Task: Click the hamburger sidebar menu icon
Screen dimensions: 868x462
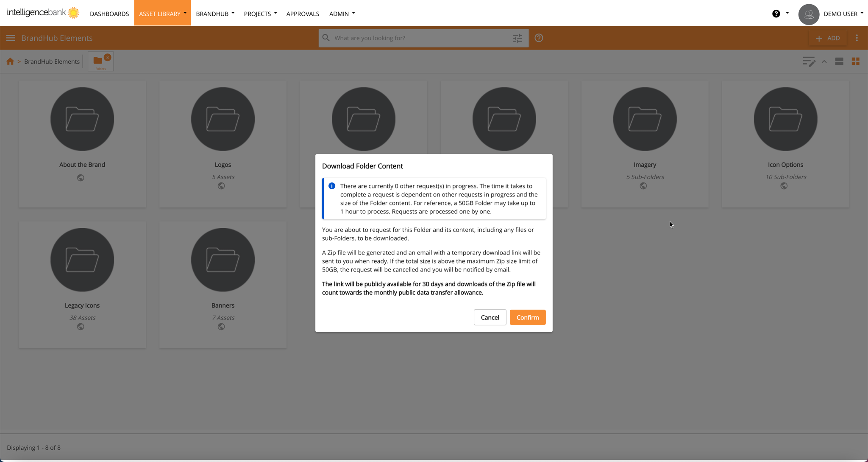Action: click(x=11, y=38)
